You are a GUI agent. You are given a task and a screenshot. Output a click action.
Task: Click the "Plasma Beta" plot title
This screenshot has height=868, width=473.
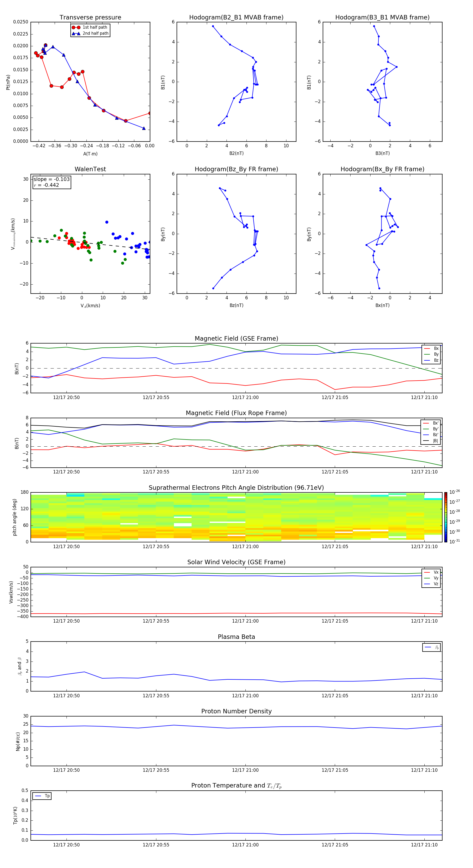(x=236, y=637)
